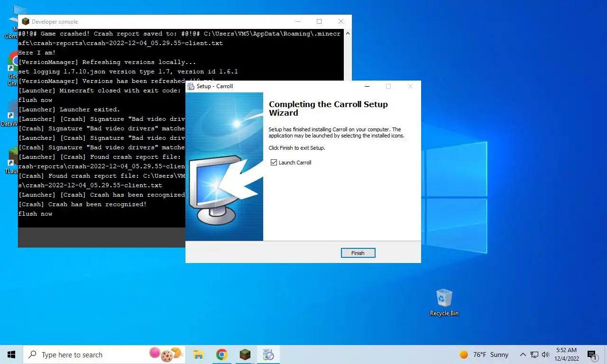Select the Google Chrome desktop shortcut
607x364 pixels.
coord(13,69)
